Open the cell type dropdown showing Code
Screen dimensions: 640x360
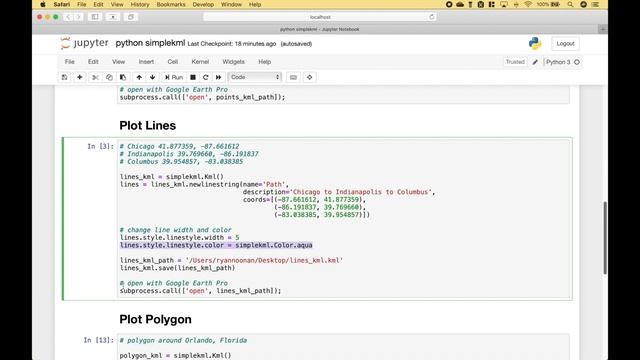(255, 77)
